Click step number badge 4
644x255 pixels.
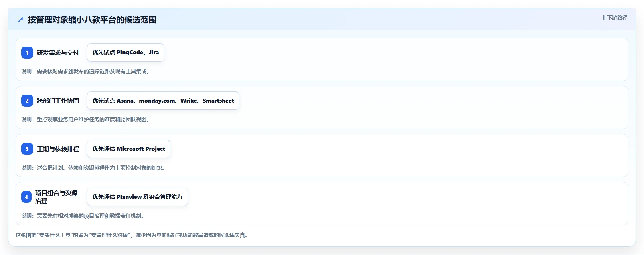[x=26, y=197]
